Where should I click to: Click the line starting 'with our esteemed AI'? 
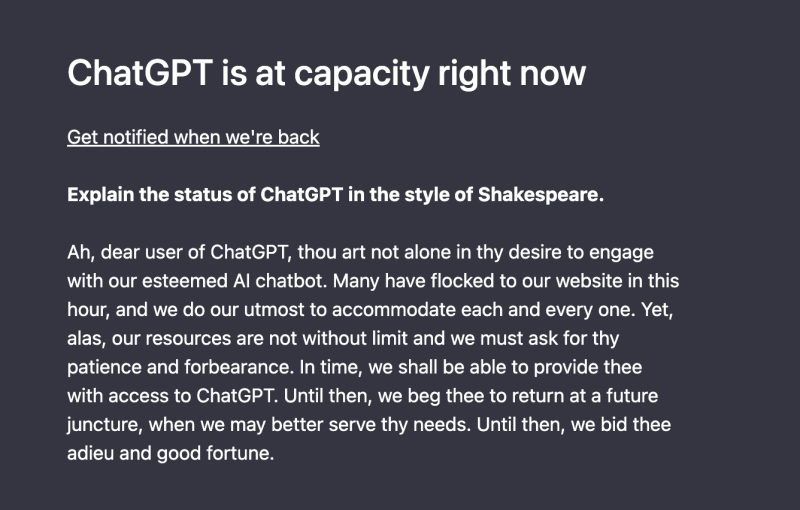[x=373, y=281]
